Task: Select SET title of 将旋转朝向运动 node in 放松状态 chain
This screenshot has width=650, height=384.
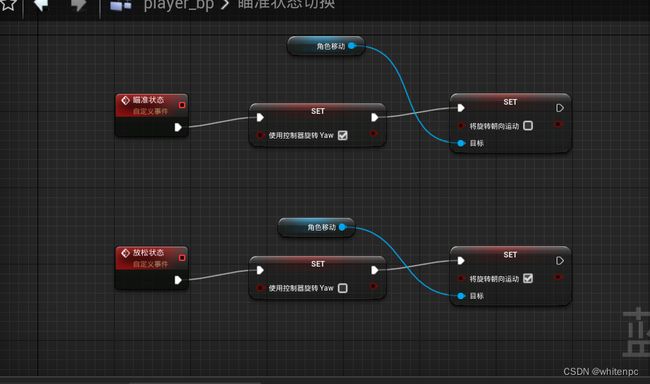Action: (x=510, y=255)
